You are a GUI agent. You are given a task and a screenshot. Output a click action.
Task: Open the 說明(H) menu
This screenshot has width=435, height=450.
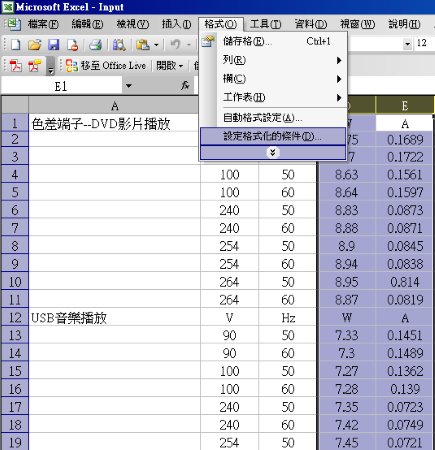click(x=404, y=24)
